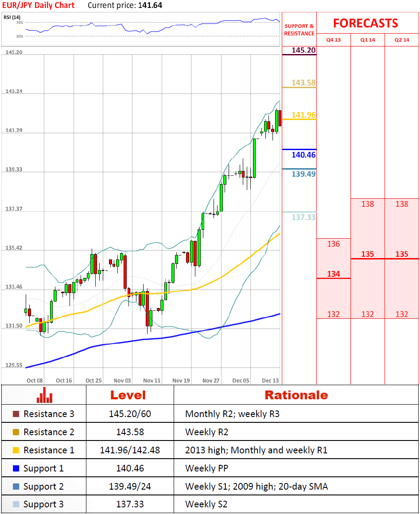Click the level cell 145.20/60
The image size is (420, 514).
(130, 414)
